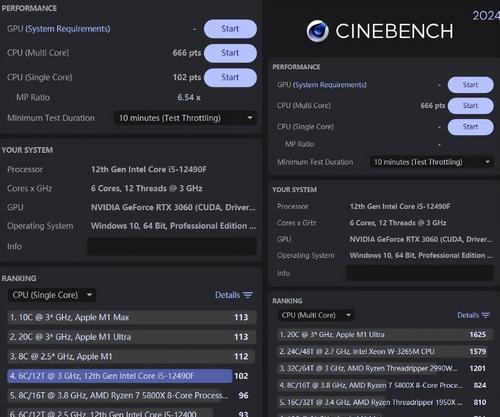Select the Intel Xeon W-3265M ranking entry
The image size is (500, 417).
(384, 351)
